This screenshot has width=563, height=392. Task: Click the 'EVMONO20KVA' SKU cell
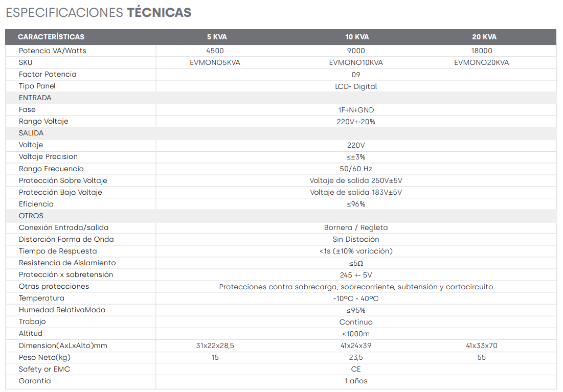[x=482, y=63]
